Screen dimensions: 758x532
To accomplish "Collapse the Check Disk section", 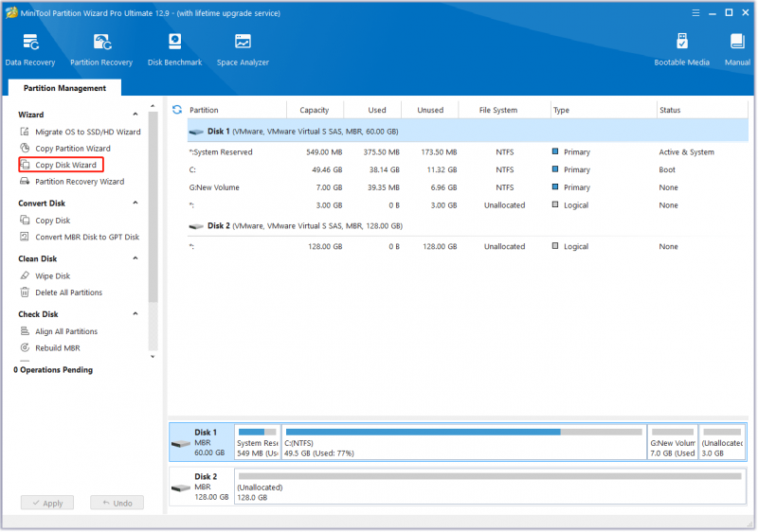I will coord(135,313).
